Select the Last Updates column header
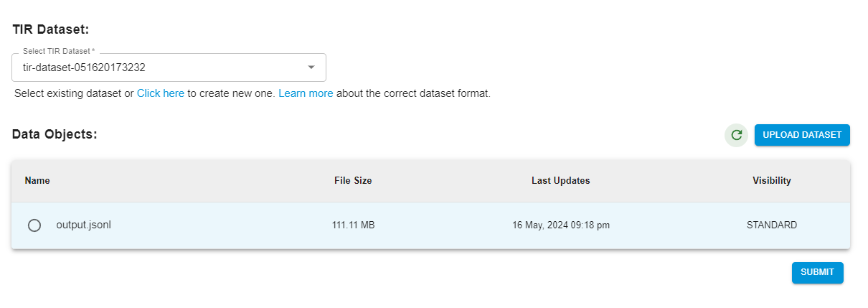Viewport: 868px width, 308px height. click(x=560, y=181)
